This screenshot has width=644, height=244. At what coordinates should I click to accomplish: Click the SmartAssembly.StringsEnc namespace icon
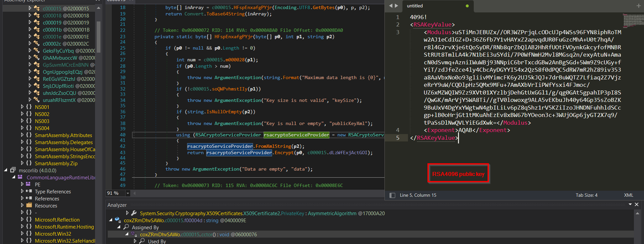coord(29,156)
